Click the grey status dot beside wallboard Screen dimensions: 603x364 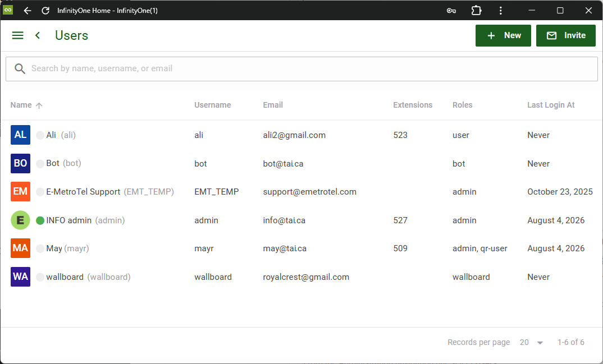point(40,277)
